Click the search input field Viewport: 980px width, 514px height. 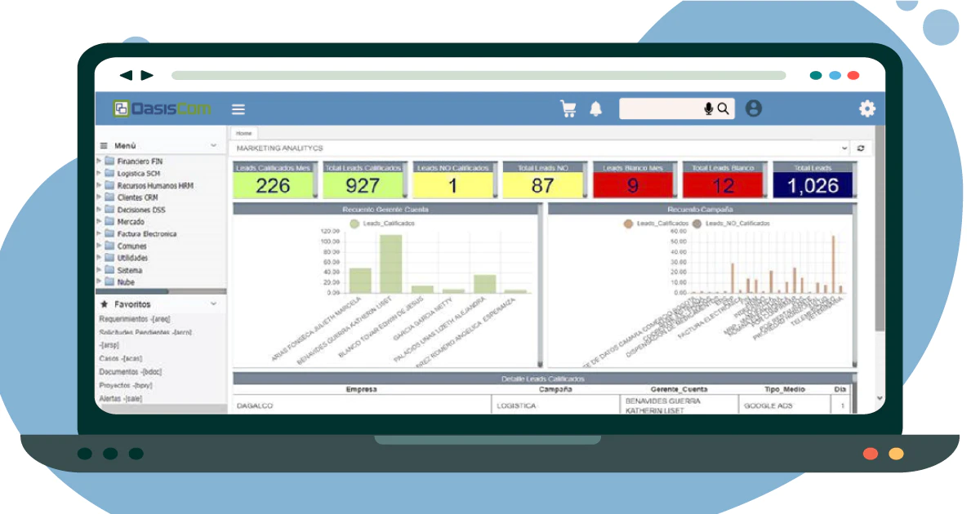click(660, 109)
